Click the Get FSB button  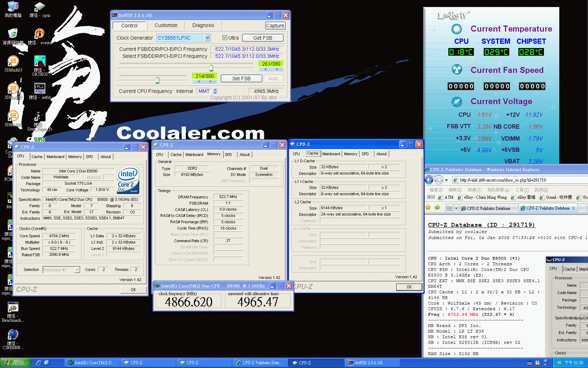pos(263,38)
